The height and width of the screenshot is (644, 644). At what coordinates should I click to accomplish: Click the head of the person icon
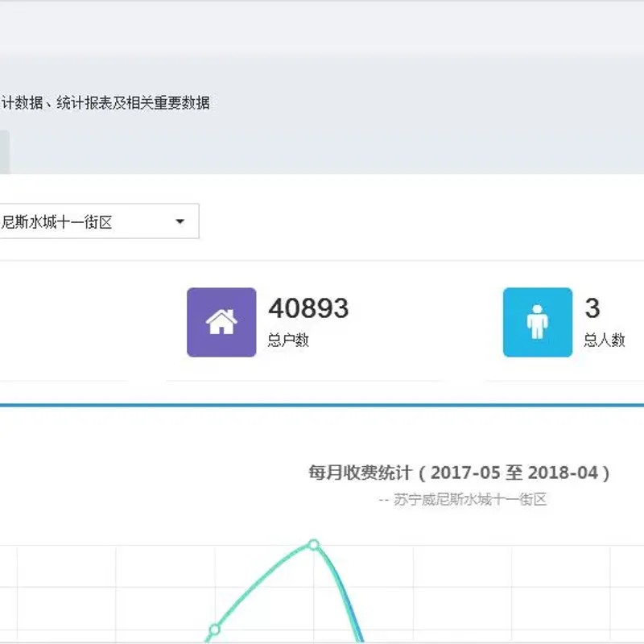tap(535, 308)
